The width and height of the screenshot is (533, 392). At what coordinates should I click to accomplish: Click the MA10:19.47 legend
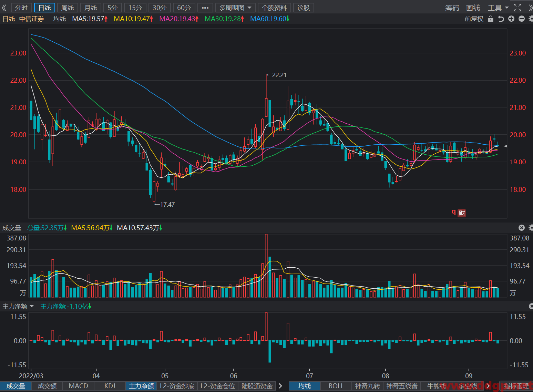pyautogui.click(x=133, y=19)
